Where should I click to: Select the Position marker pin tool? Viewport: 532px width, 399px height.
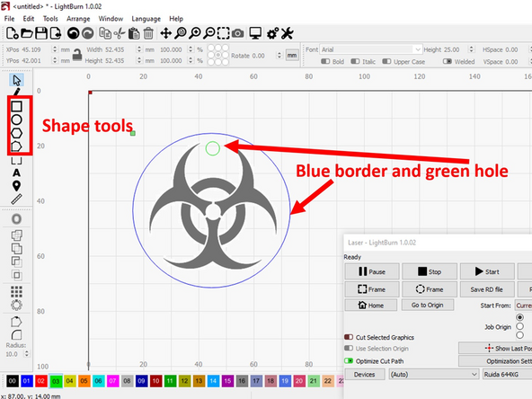tap(16, 186)
